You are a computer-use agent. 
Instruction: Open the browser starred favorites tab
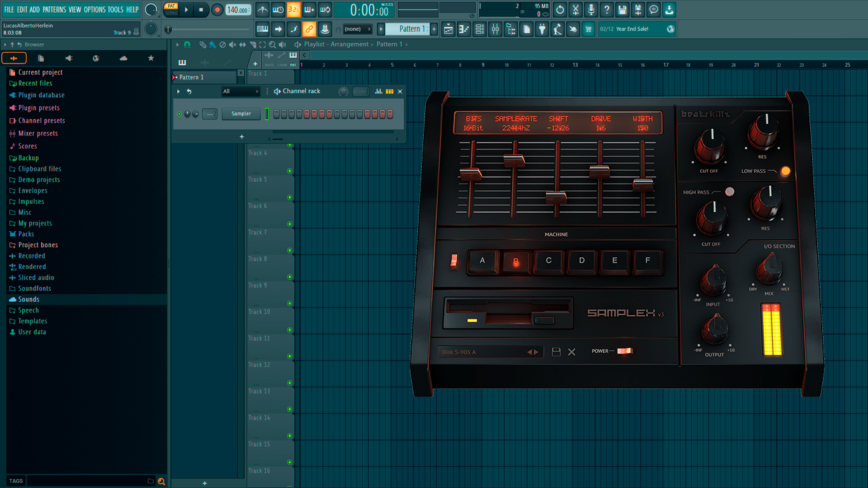point(151,58)
